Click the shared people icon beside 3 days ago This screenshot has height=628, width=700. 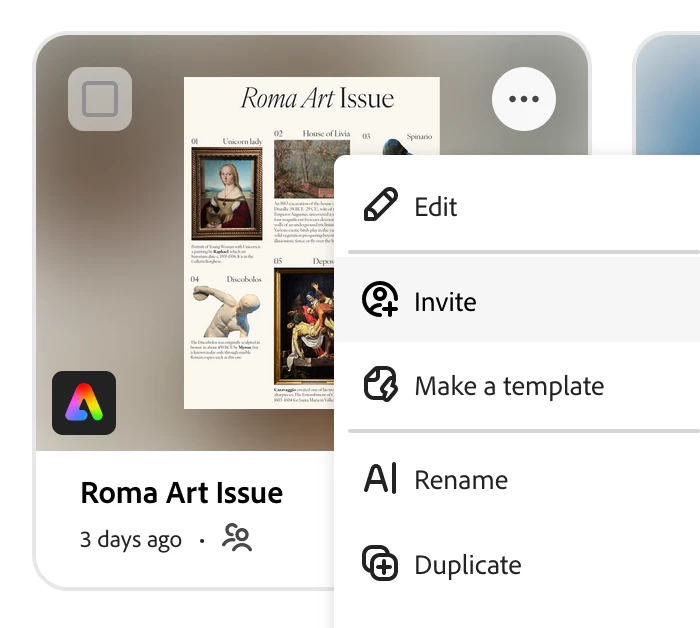tap(237, 537)
